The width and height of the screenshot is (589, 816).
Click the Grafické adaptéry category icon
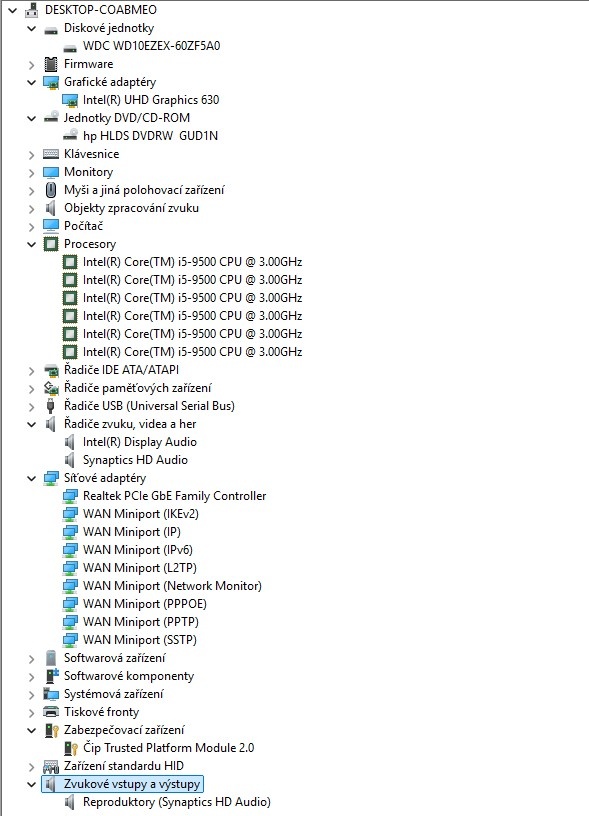(x=50, y=82)
